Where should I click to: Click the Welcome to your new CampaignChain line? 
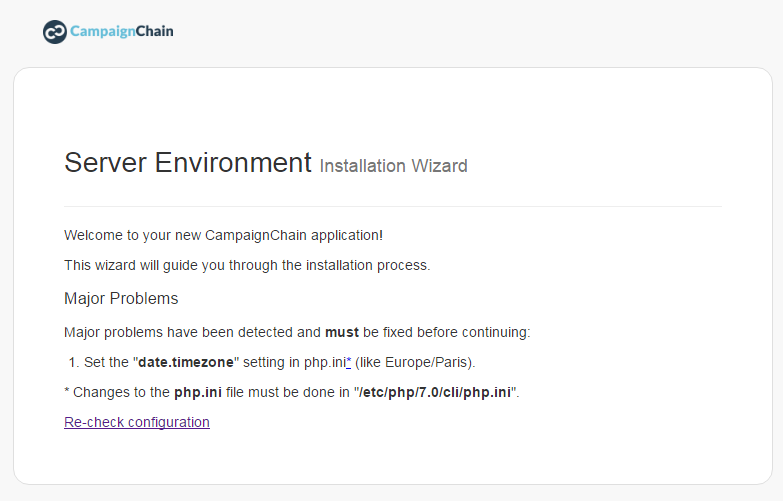click(x=223, y=235)
